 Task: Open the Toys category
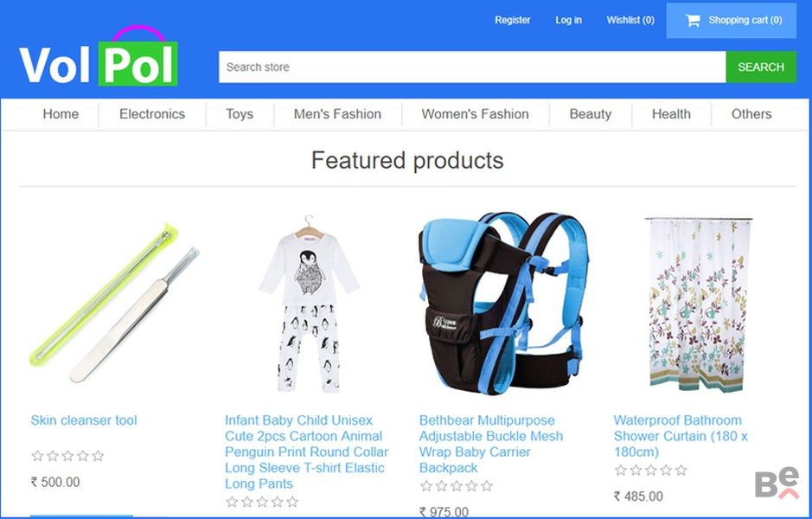click(240, 114)
